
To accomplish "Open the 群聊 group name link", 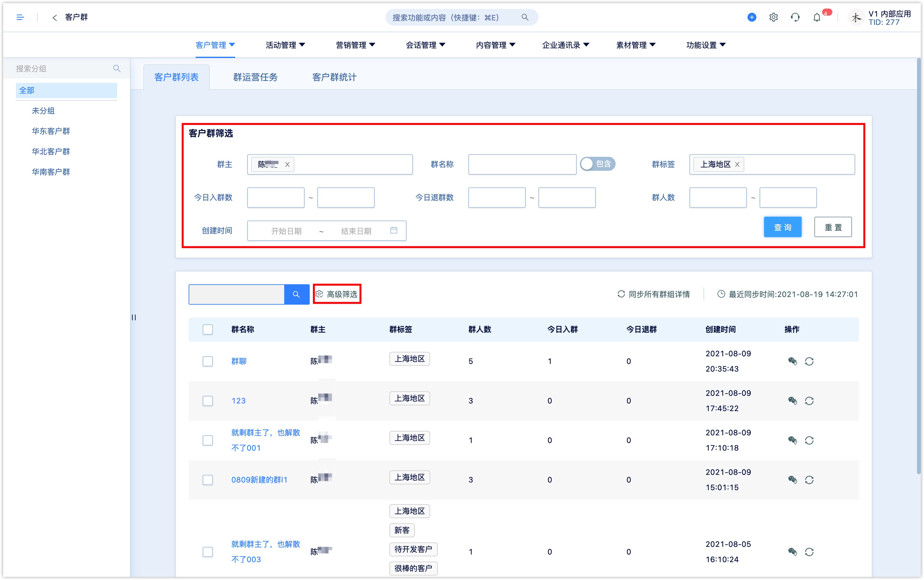I will 239,361.
